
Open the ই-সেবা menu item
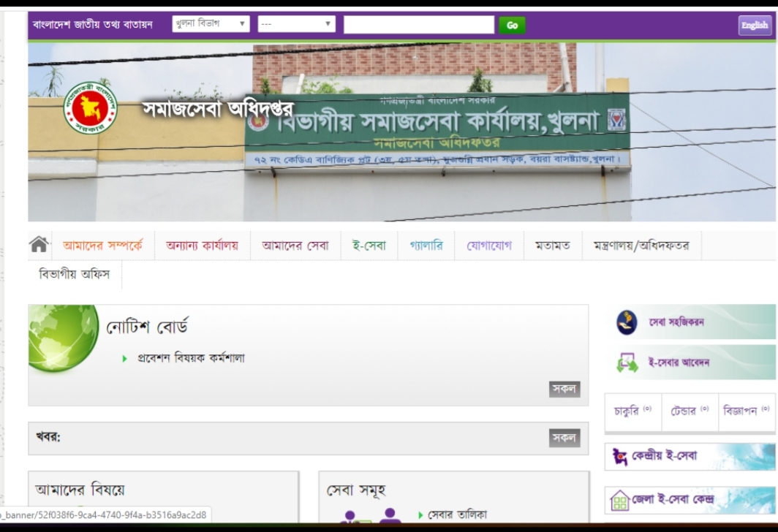pos(369,246)
